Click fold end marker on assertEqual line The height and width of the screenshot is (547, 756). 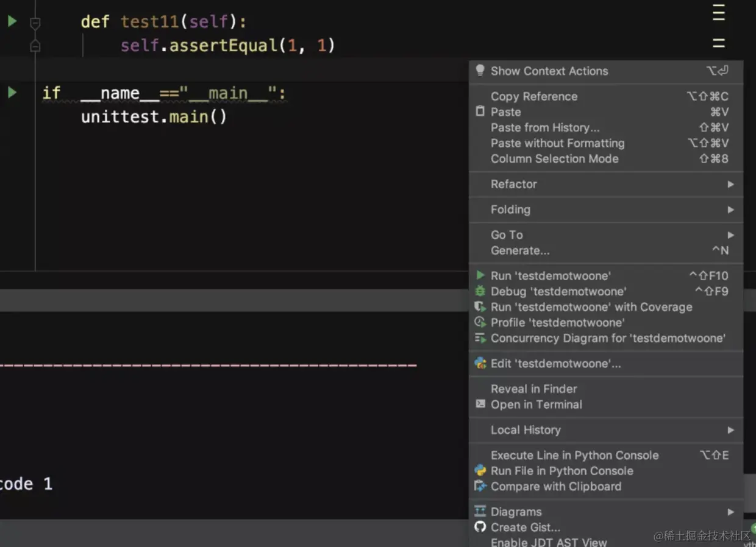point(35,46)
